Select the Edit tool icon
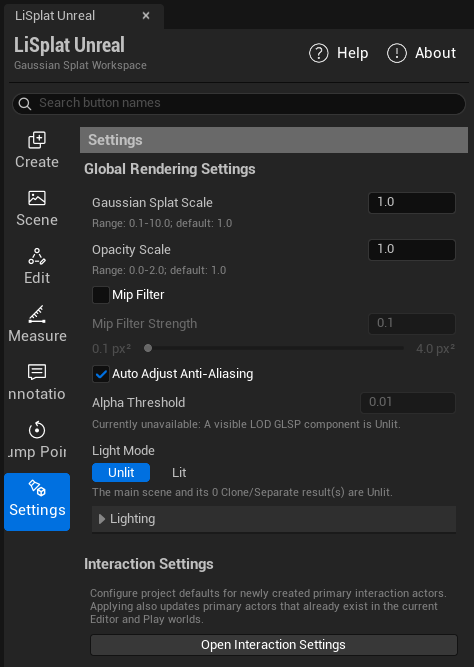The image size is (474, 667). (x=37, y=256)
